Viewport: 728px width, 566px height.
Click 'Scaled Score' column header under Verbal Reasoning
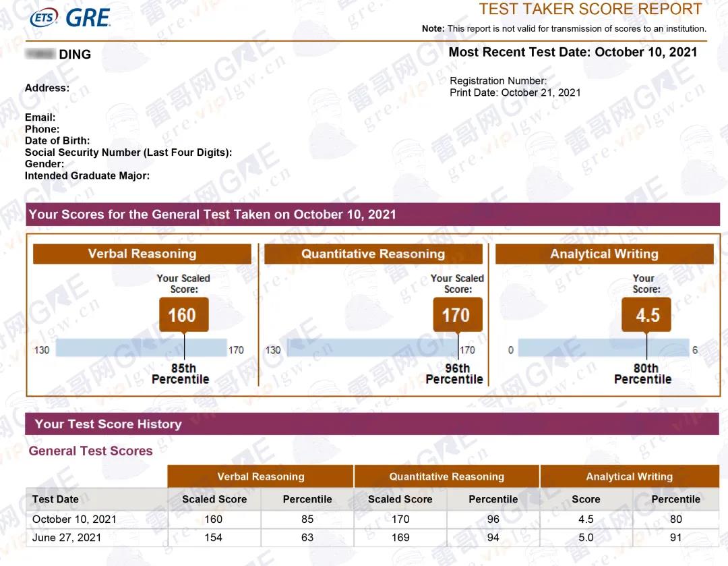(x=214, y=499)
